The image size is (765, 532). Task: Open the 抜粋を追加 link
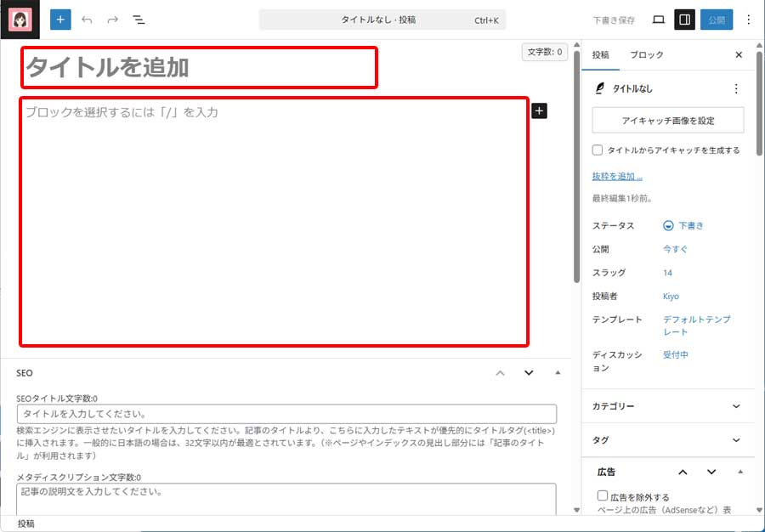pos(613,175)
